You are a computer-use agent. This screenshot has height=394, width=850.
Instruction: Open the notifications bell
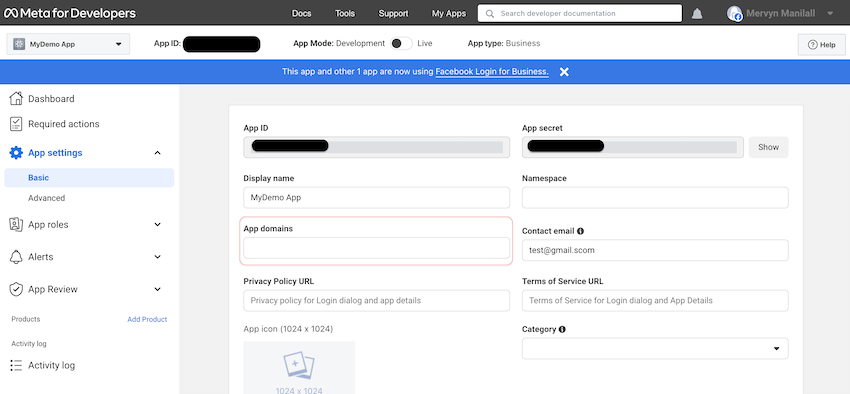[x=697, y=14]
